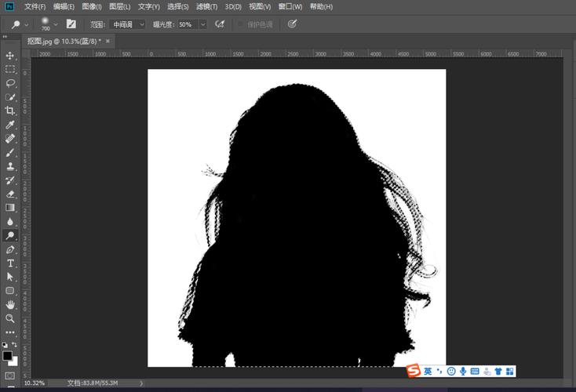Select the Quick Selection brush tool

pyautogui.click(x=10, y=97)
